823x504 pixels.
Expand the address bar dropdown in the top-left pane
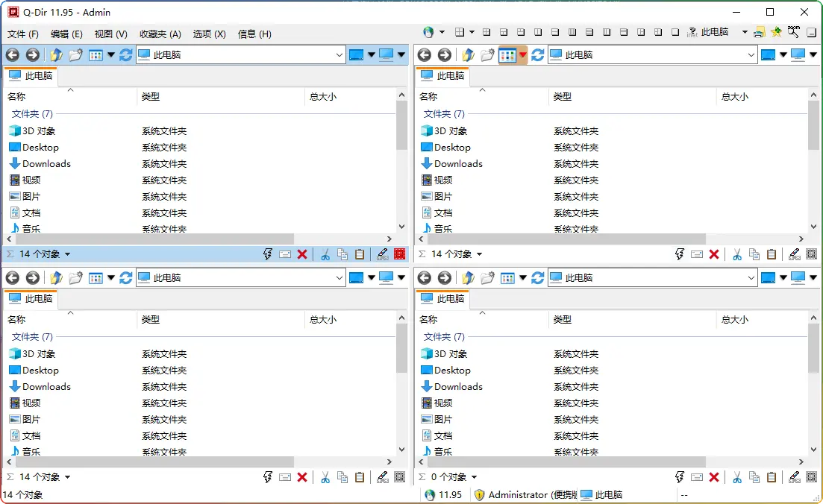tap(338, 54)
